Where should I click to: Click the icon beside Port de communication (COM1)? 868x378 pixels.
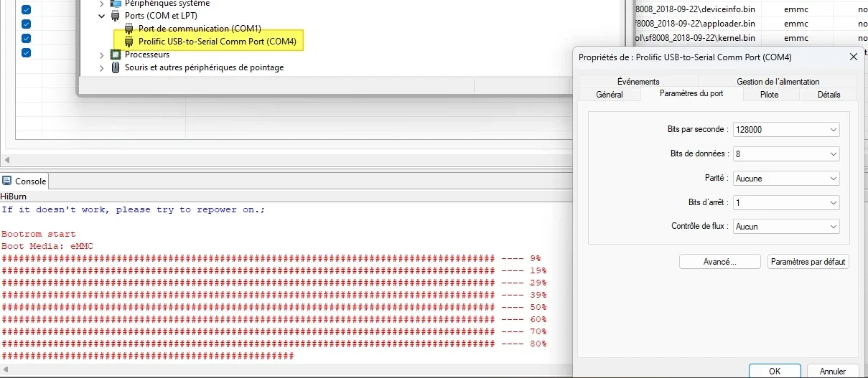[129, 28]
